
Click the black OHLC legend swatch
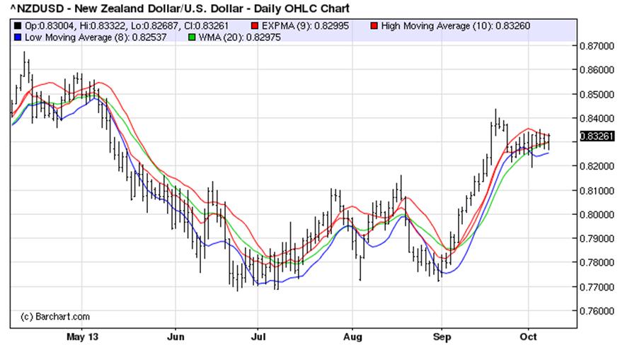tap(18, 25)
